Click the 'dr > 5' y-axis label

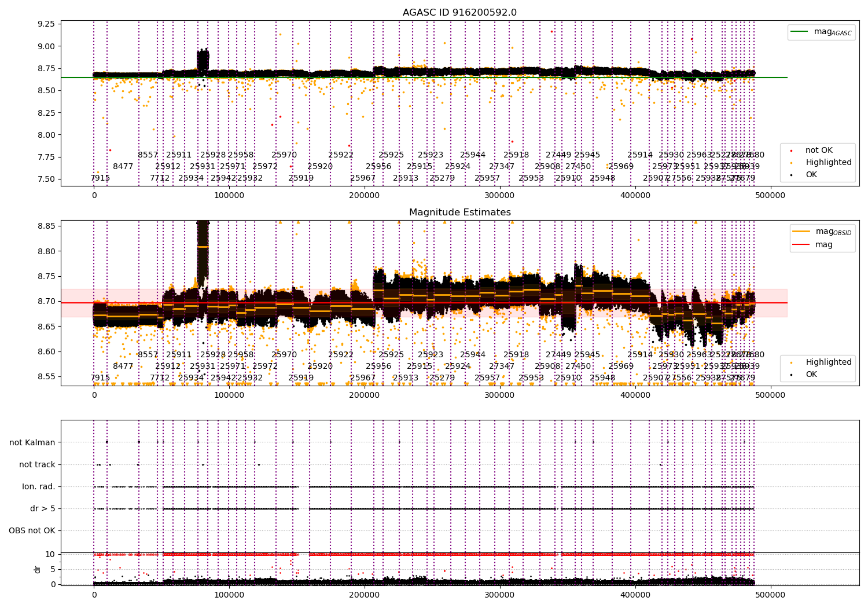[43, 508]
